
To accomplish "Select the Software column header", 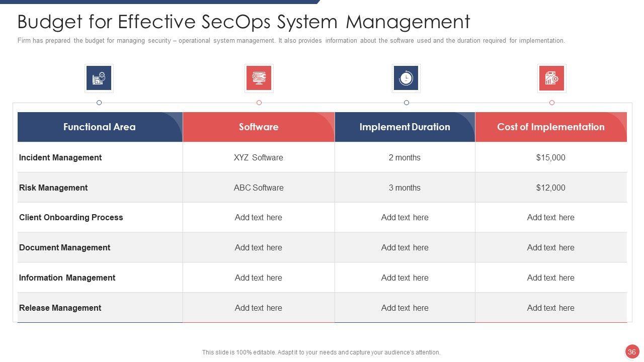I will [259, 127].
